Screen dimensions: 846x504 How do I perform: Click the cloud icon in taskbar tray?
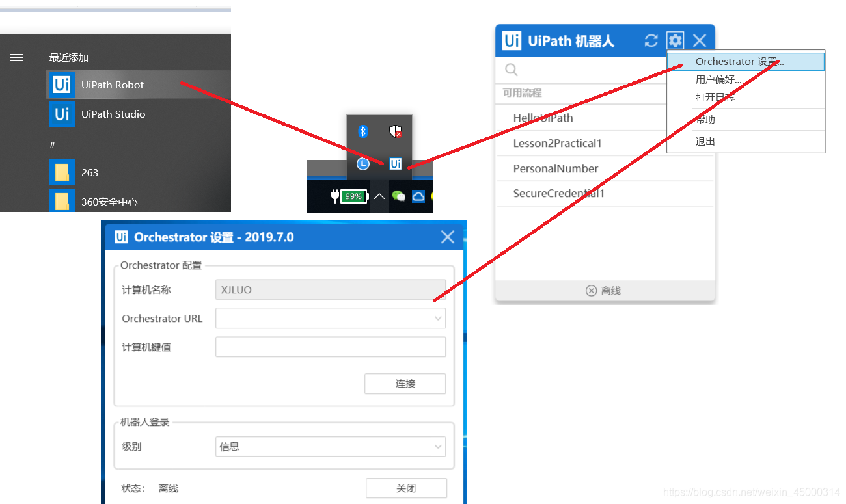coord(418,196)
